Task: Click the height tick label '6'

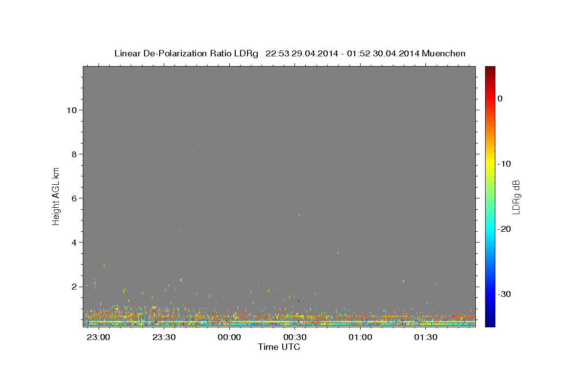Action: 73,198
